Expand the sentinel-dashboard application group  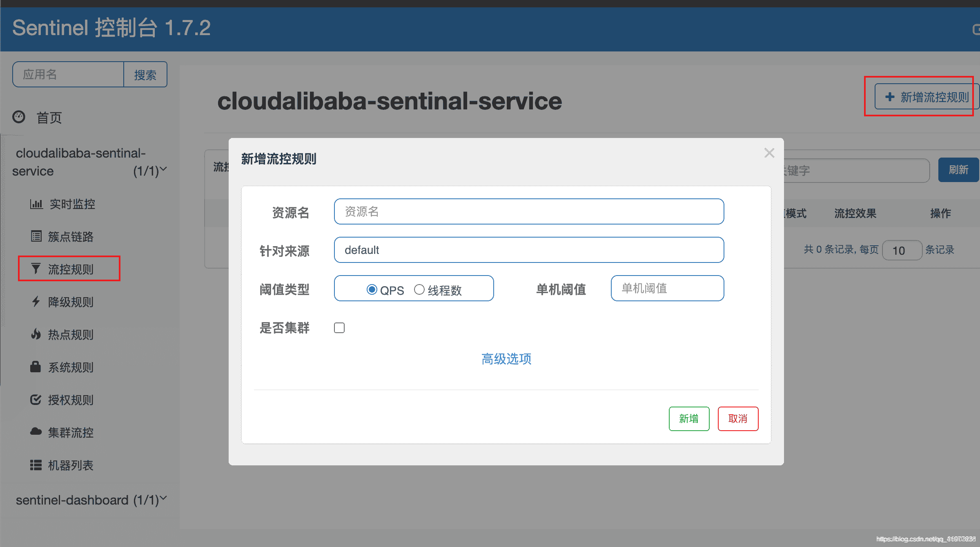tap(163, 499)
